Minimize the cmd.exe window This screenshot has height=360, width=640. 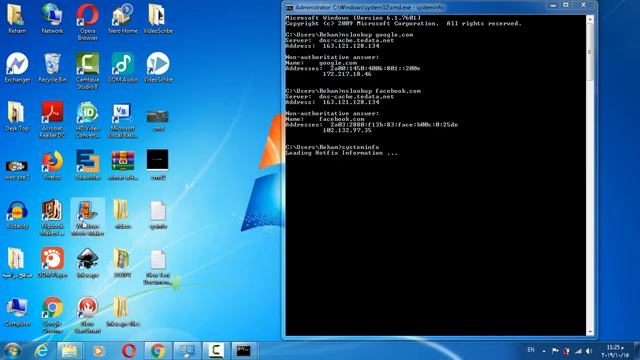553,5
